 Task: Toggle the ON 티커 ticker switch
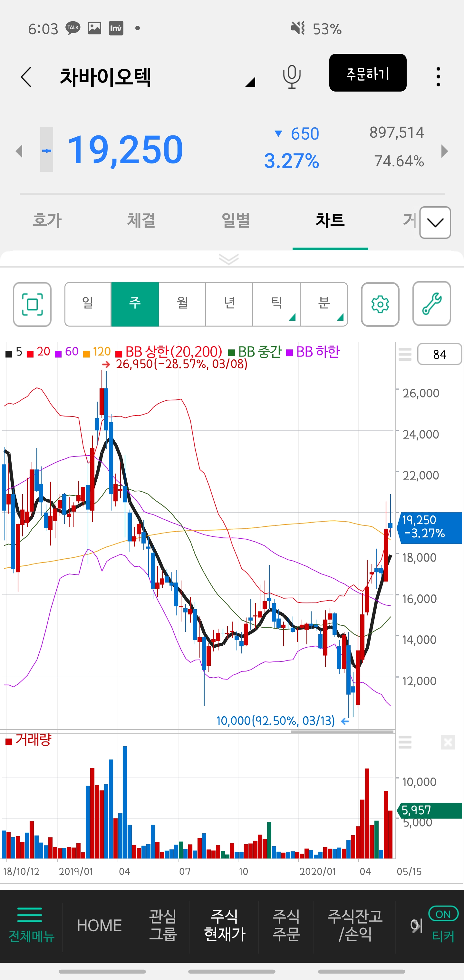pos(443,925)
